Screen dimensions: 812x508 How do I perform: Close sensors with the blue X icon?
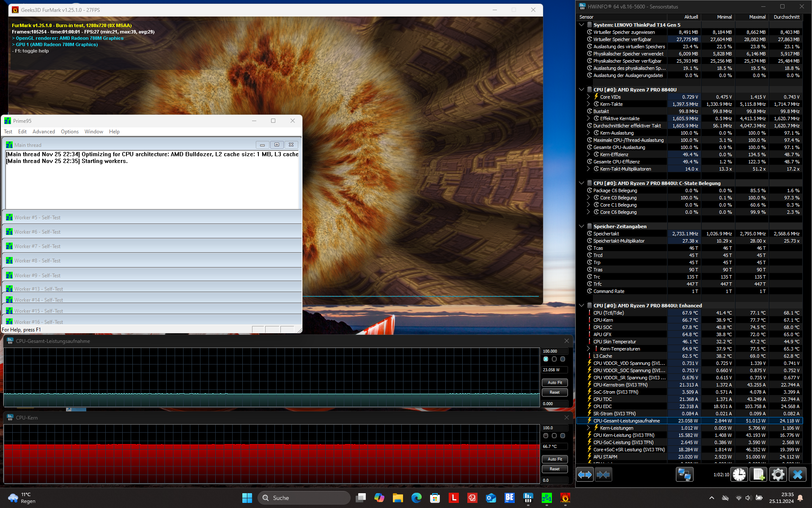pos(797,475)
